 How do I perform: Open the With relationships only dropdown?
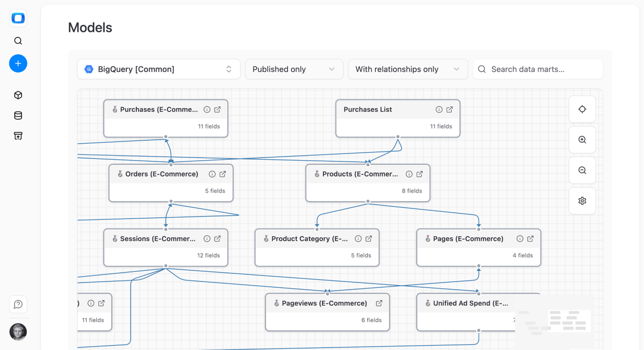point(408,69)
